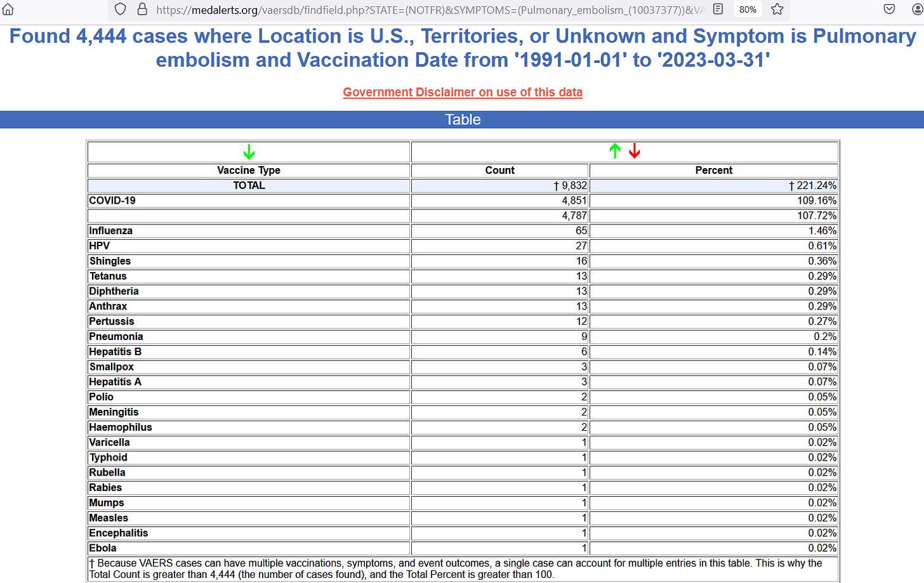
Task: Click the percent value 109.16%
Action: (x=817, y=200)
